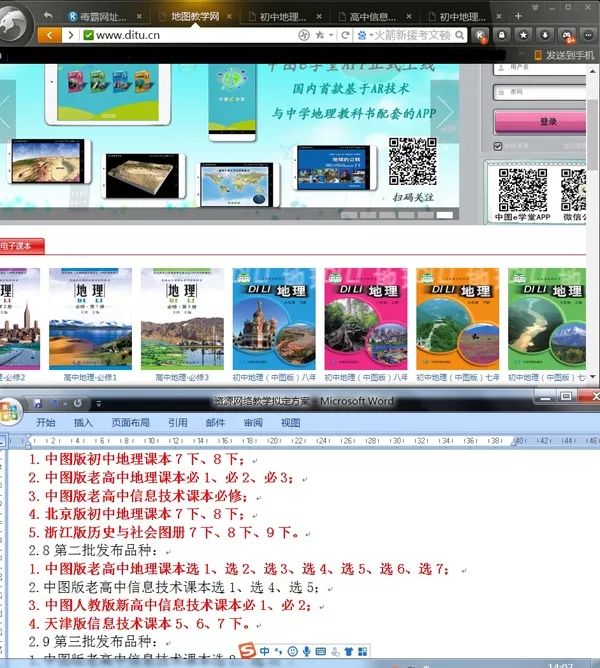
Task: Open the K account icon in browser toolbar
Action: pyautogui.click(x=480, y=35)
